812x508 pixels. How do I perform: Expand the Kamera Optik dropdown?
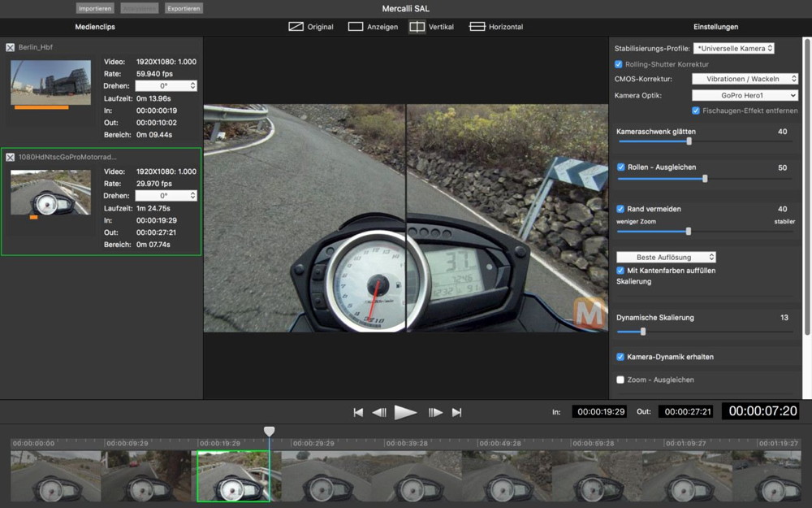coord(745,95)
